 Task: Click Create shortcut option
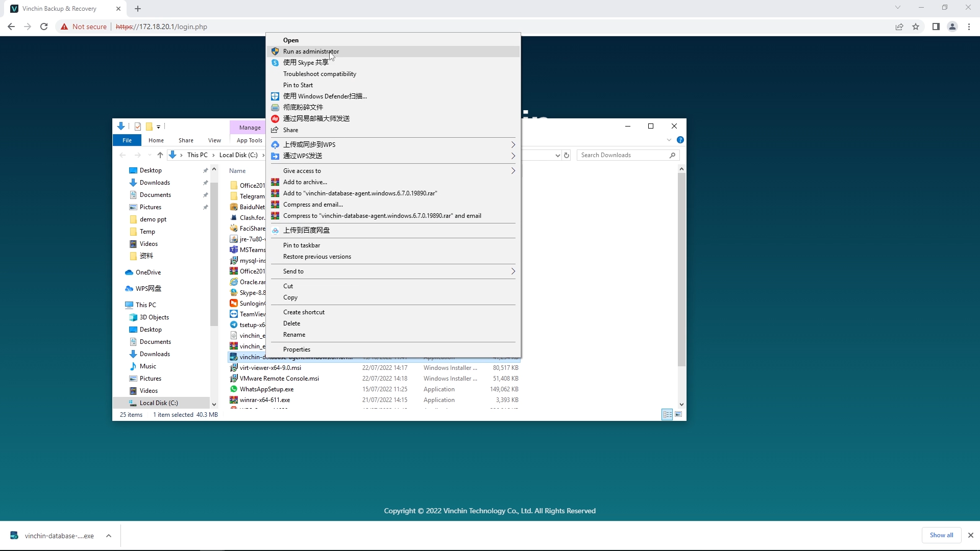[x=393, y=312]
